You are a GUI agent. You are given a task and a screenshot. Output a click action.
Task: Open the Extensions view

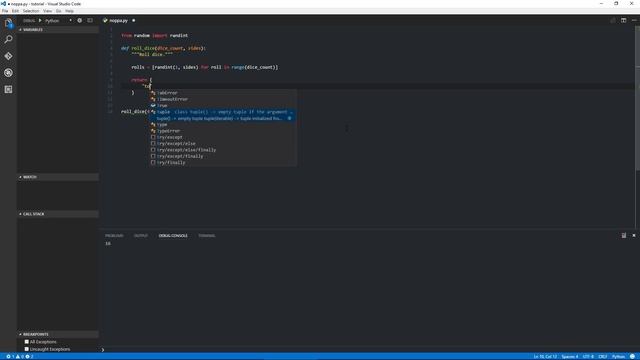(x=8, y=89)
